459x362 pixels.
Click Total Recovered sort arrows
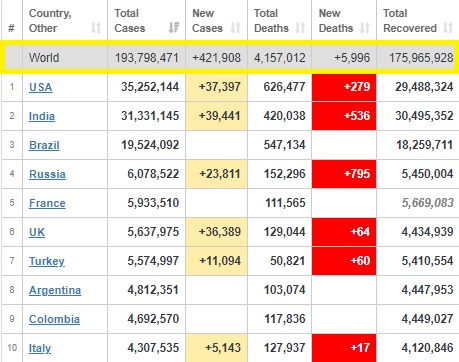[x=448, y=28]
